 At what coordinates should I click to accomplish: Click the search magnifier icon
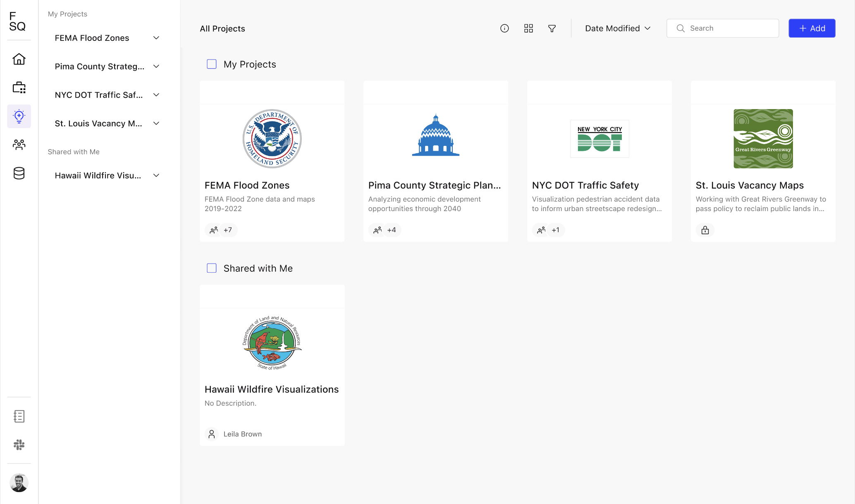681,28
